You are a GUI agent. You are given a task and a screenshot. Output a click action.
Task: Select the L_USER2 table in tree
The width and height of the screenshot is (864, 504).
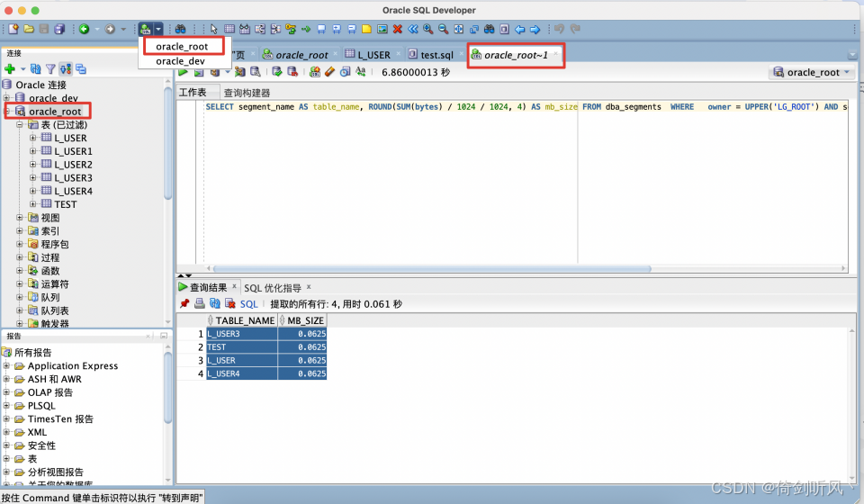[x=73, y=164]
